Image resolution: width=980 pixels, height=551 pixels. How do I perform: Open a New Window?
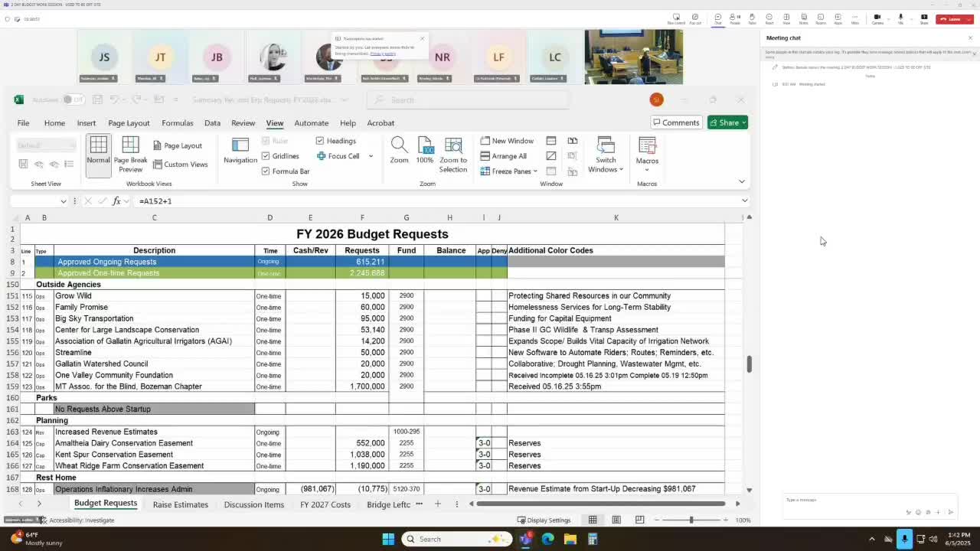(x=507, y=141)
